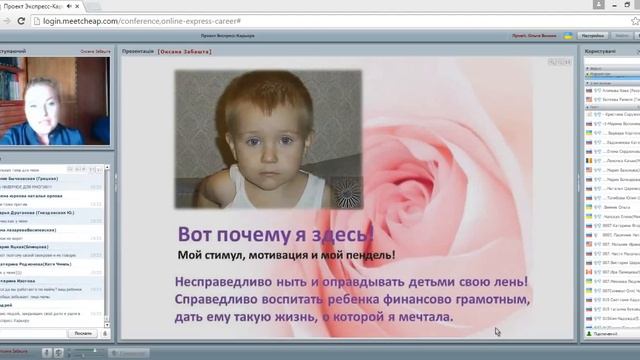Screen dimensions: 640x360
Task: Mute the browser tab via speaker icon
Action: [x=69, y=6]
